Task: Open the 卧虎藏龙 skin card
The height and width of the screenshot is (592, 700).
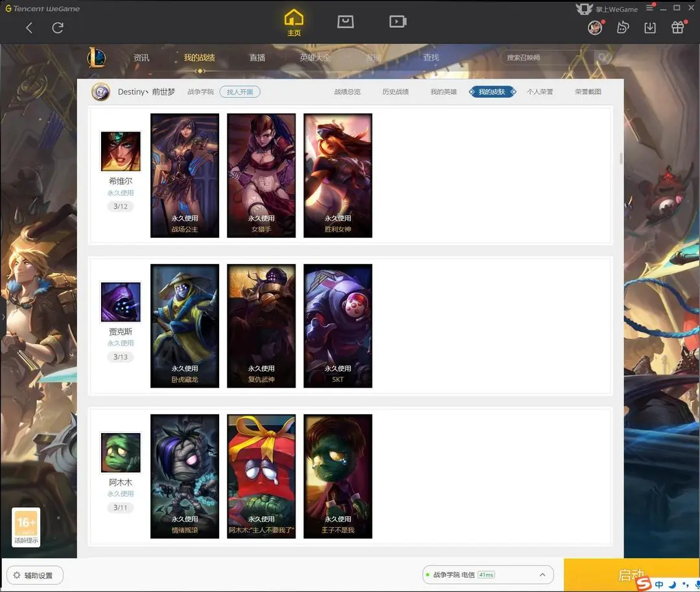Action: click(x=185, y=326)
